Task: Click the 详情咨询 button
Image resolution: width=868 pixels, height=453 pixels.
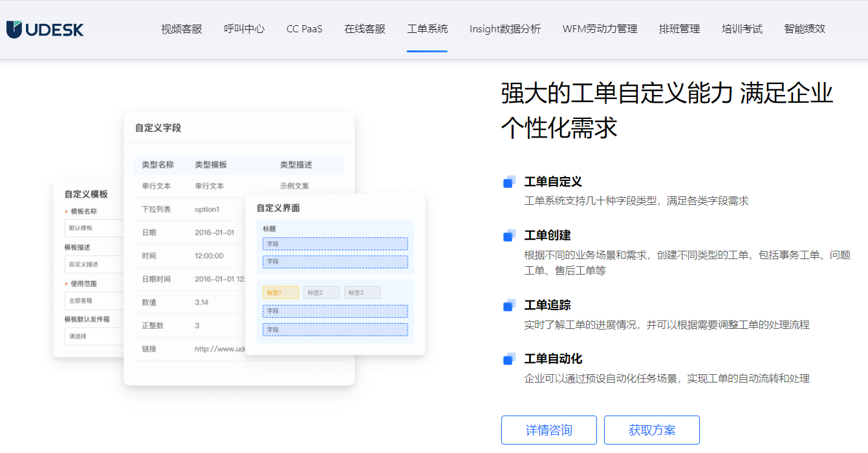Action: tap(548, 430)
